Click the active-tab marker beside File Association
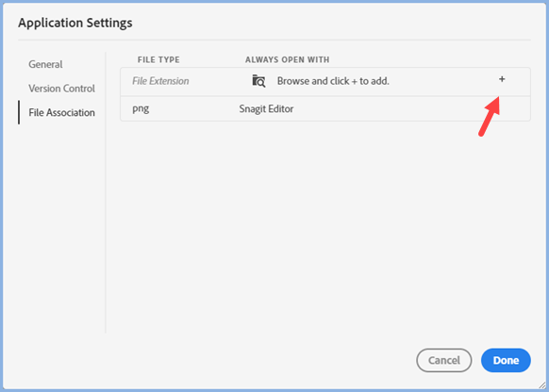549x392 pixels. (x=19, y=112)
